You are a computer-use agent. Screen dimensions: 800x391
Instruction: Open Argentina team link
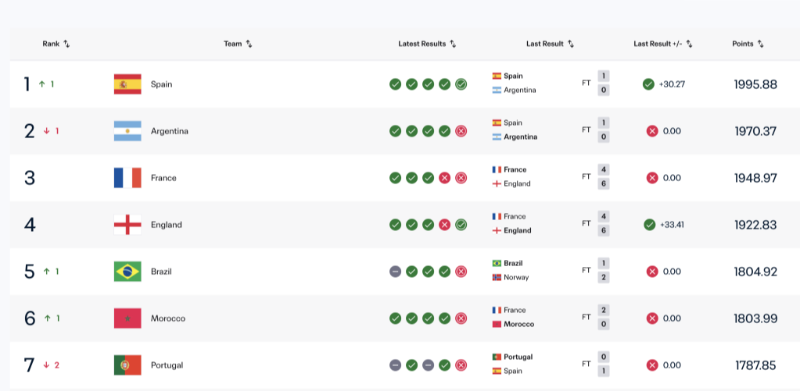click(169, 131)
